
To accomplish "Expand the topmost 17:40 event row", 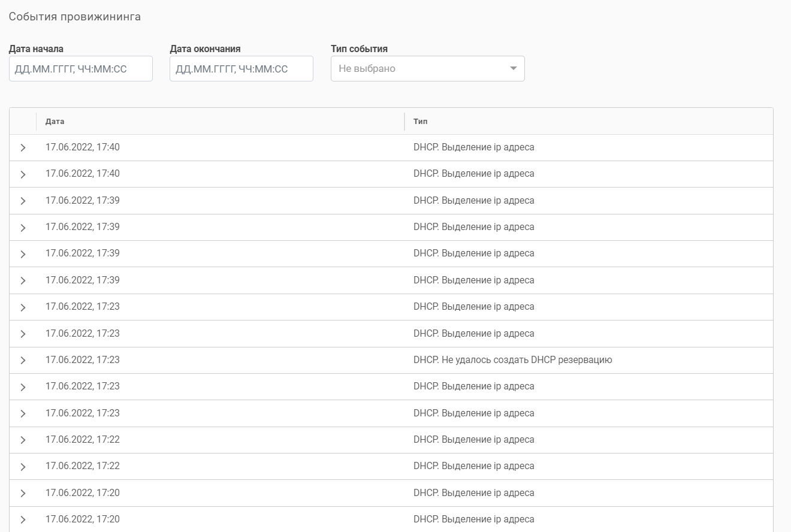I will [23, 148].
